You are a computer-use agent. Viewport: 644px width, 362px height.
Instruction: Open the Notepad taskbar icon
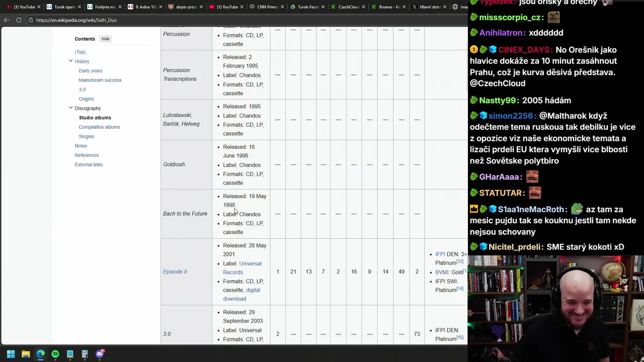(70, 354)
